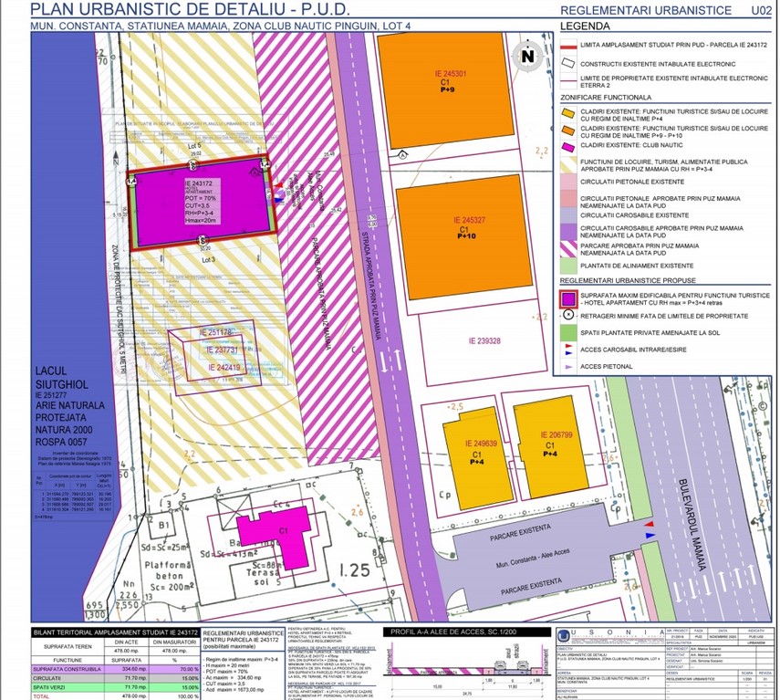The image size is (780, 700).
Task: Click the BULEVARDUL MAMAIA road label
Action: (x=692, y=525)
